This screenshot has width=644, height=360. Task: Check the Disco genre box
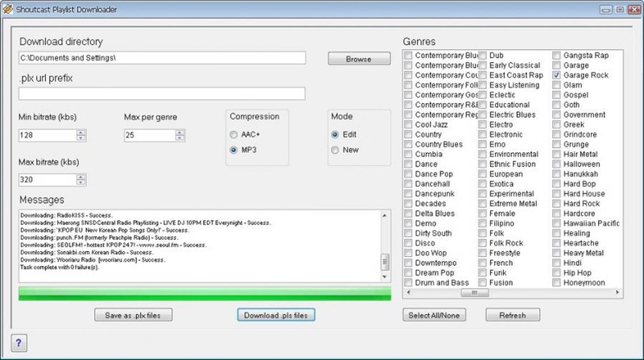tap(408, 243)
